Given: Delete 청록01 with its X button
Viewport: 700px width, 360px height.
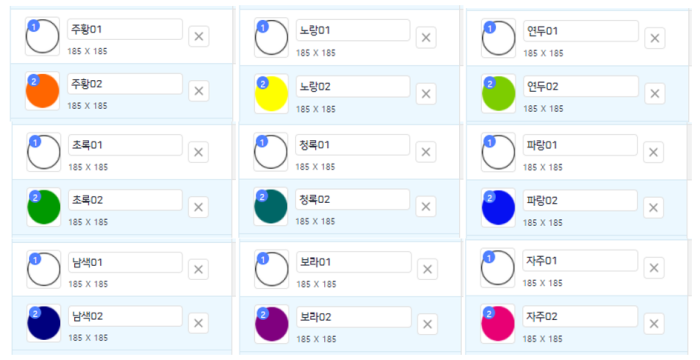Looking at the screenshot, I should pos(426,152).
